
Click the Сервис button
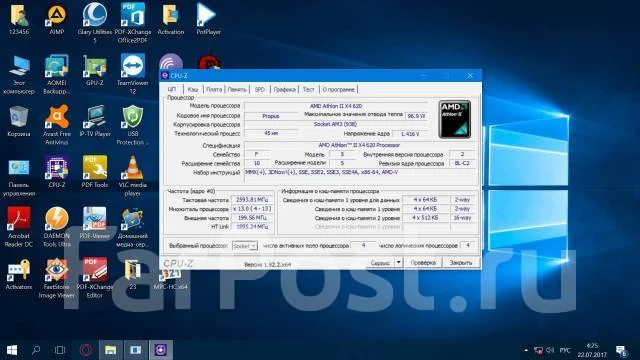[380, 262]
